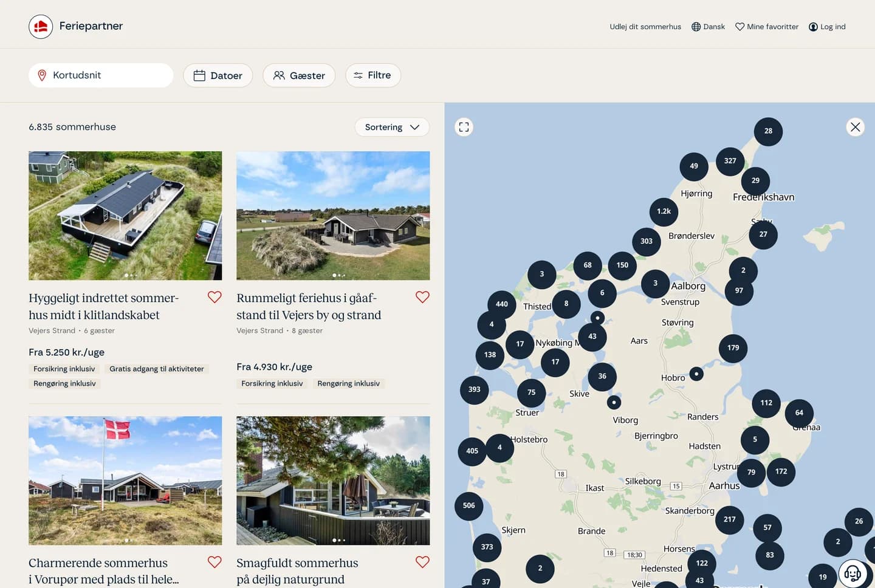Viewport: 875px width, 588px height.
Task: Open the Filtre panel
Action: tap(373, 75)
